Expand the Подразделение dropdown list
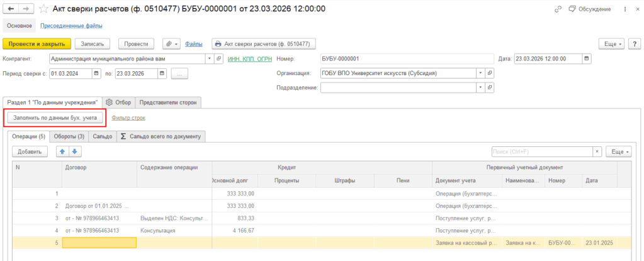Image resolution: width=644 pixels, height=261 pixels. 481,88
